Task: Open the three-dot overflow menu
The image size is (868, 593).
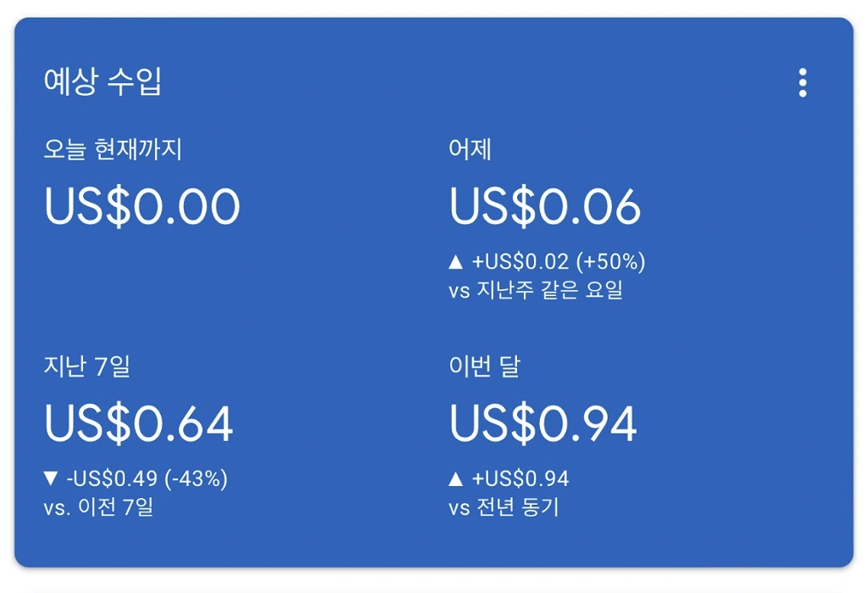Action: 803,82
